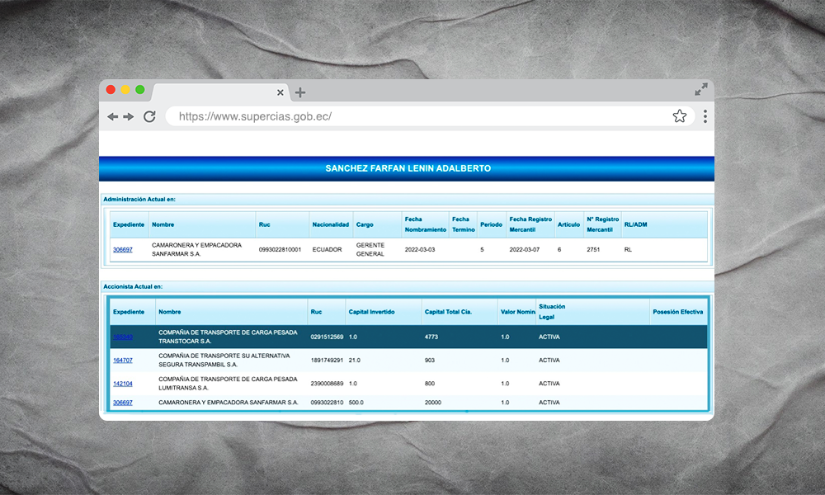Expand browser to fullscreen with arrows icon
825x495 pixels.
[701, 90]
